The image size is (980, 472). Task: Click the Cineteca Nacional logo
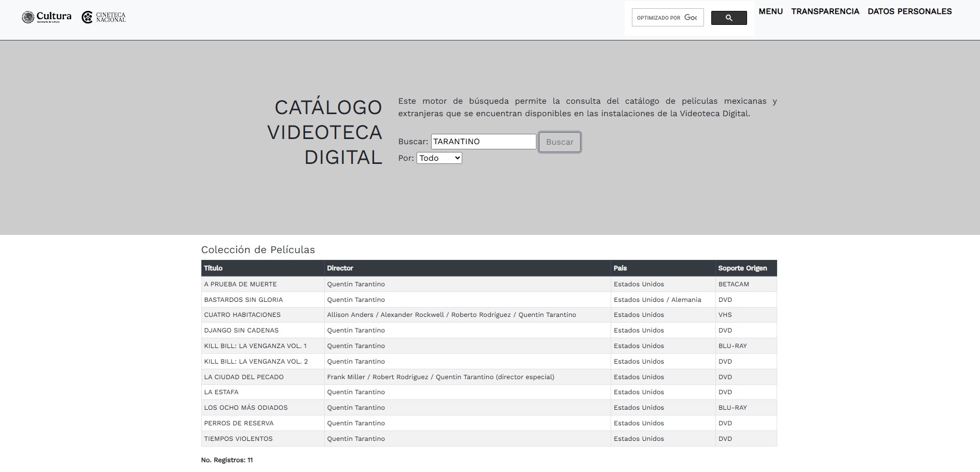click(104, 17)
